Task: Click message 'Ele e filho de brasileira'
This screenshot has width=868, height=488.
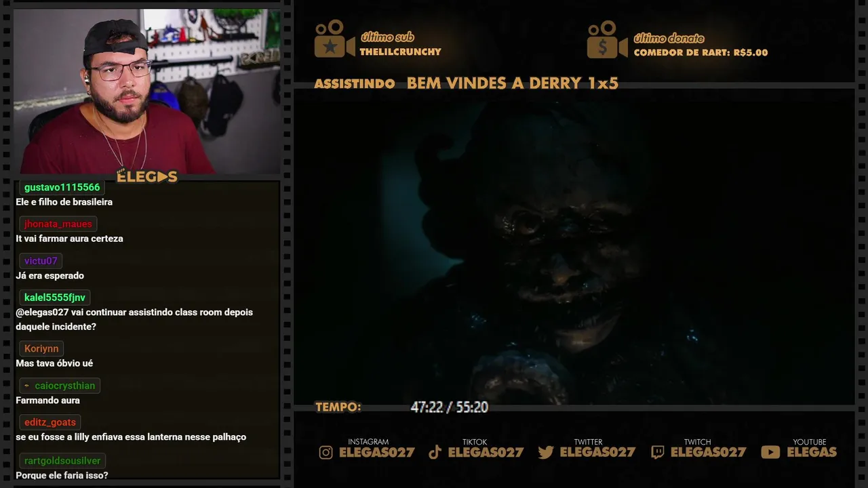Action: pos(64,202)
